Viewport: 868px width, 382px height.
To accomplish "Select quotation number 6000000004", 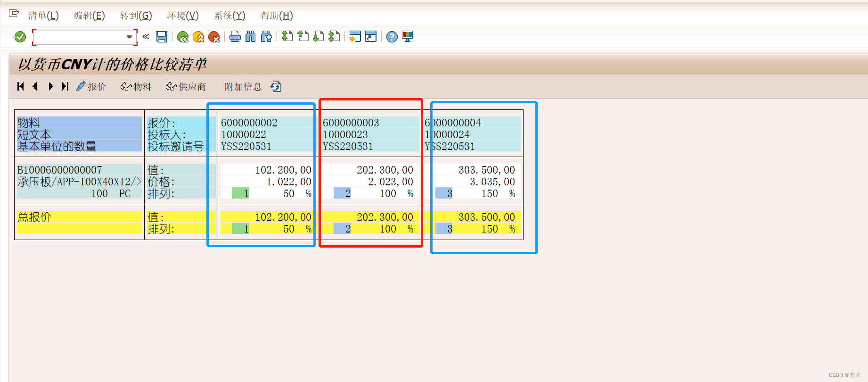I will 453,123.
